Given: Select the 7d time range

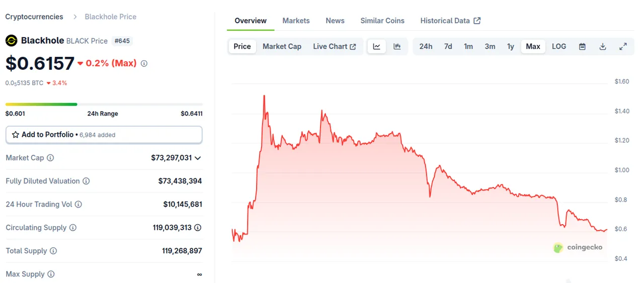Looking at the screenshot, I should click(448, 46).
